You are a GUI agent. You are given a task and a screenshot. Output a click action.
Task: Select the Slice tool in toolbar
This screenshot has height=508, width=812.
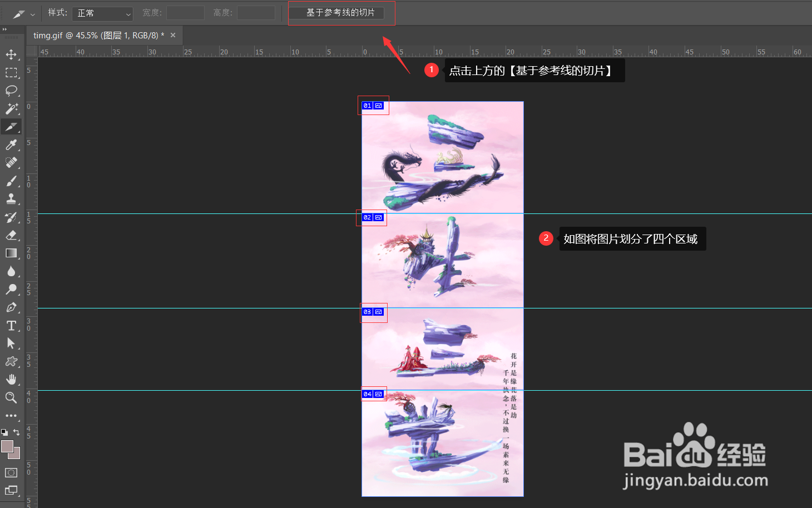tap(11, 127)
